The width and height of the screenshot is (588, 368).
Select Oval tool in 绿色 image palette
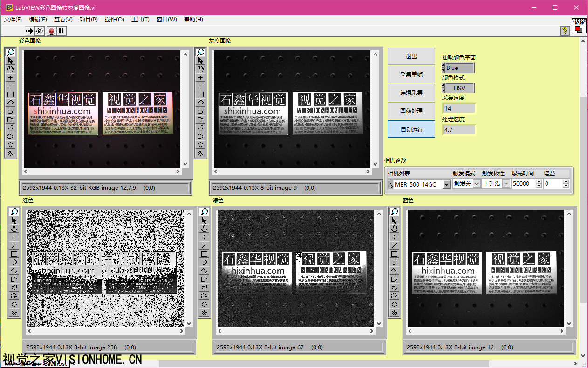click(204, 304)
